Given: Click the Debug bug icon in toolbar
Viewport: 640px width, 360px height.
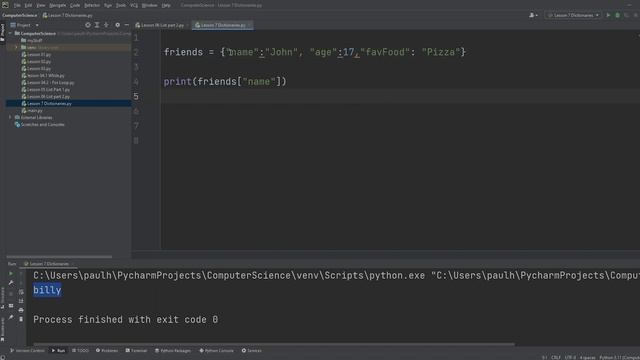Looking at the screenshot, I should 618,15.
